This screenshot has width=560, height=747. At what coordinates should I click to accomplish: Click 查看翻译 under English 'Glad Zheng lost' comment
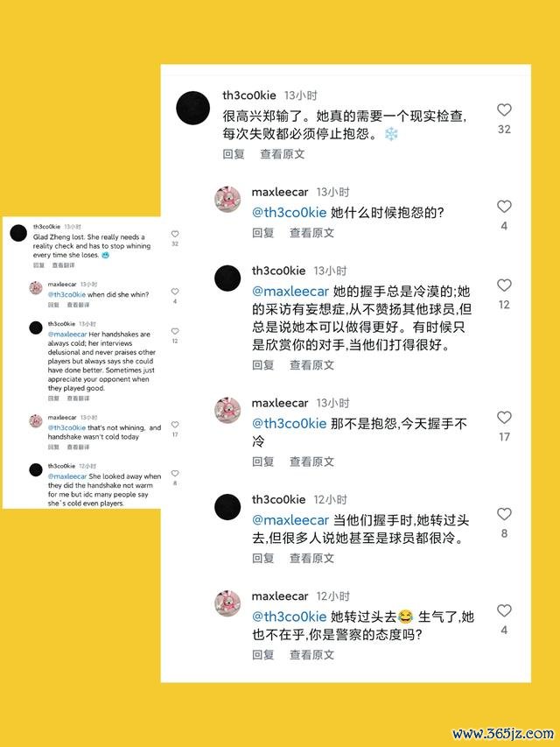pyautogui.click(x=63, y=264)
